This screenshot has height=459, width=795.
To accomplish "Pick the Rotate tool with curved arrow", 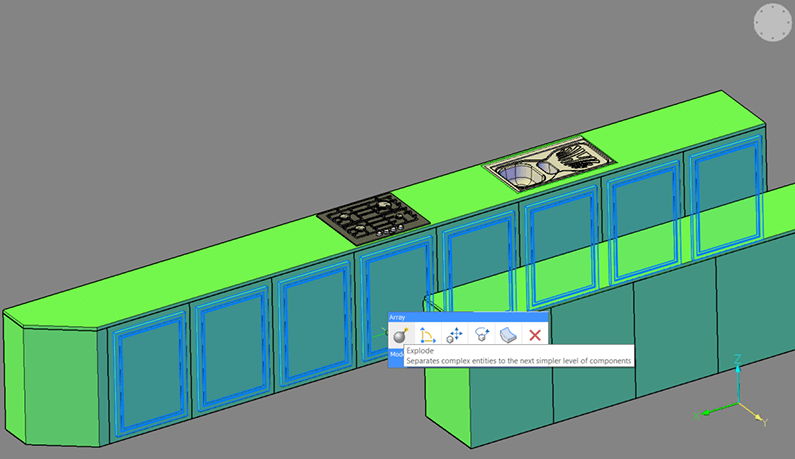I will (481, 335).
